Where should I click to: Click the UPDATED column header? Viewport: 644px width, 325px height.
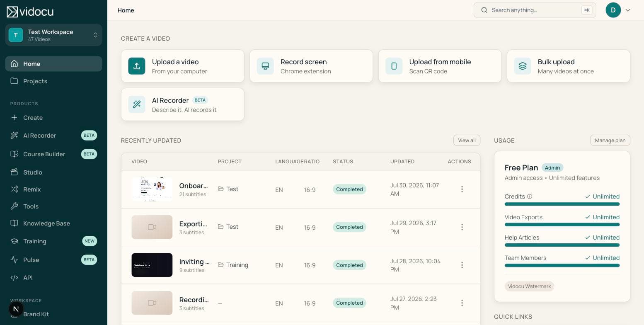tap(402, 162)
